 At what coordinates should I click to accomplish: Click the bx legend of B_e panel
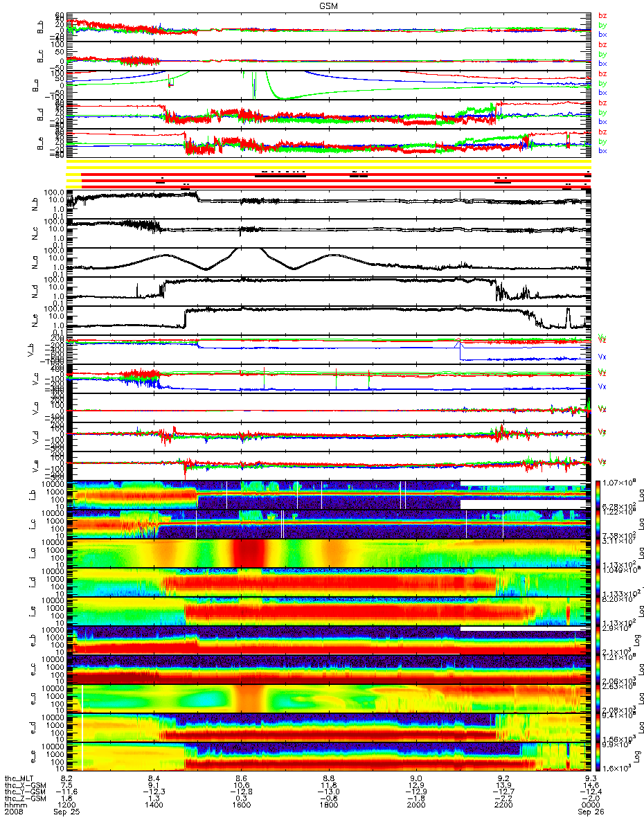coord(602,151)
